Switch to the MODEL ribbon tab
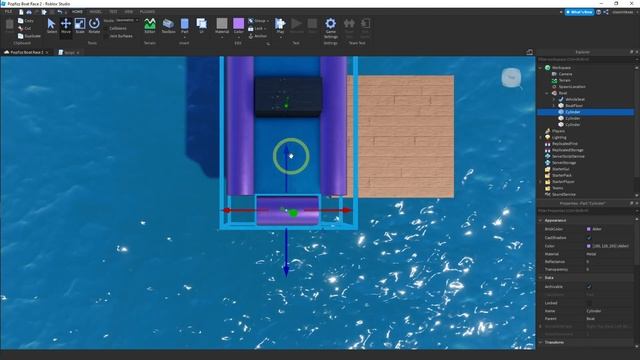 (x=95, y=12)
